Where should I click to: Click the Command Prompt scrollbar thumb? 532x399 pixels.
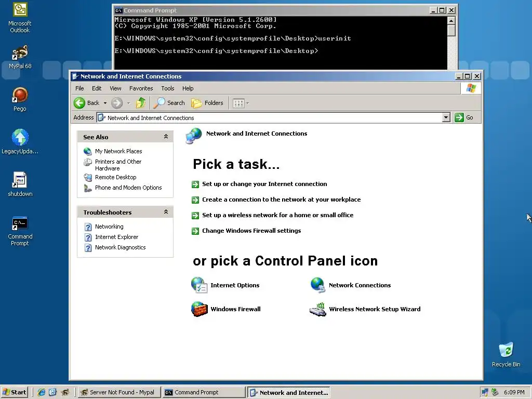pyautogui.click(x=451, y=30)
